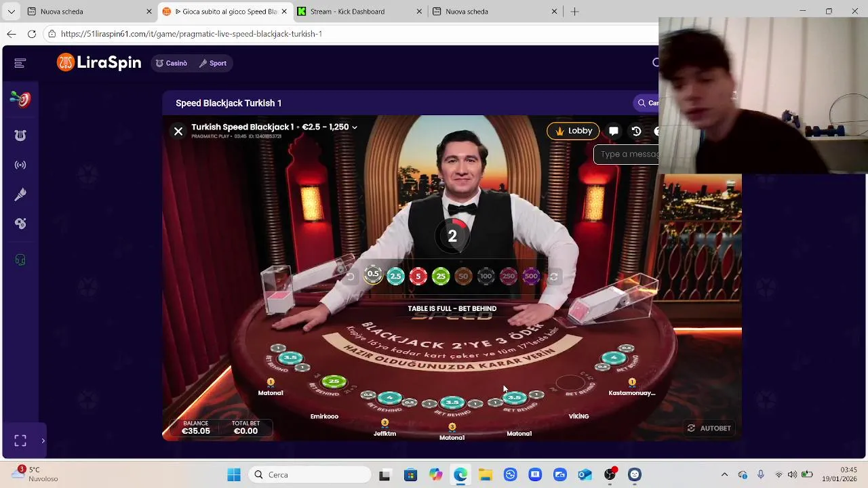This screenshot has height=488, width=868.
Task: Open the taskbar weather widget
Action: click(x=35, y=474)
